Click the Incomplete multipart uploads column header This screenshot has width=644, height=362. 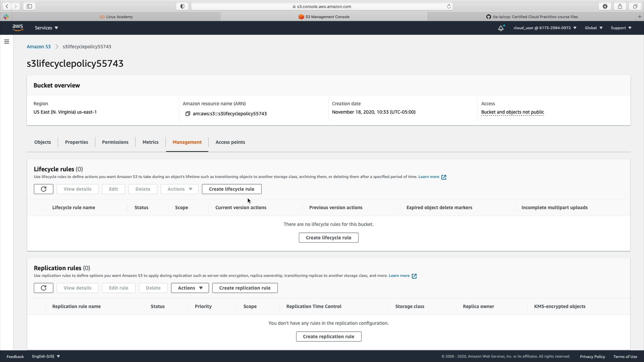pyautogui.click(x=554, y=208)
